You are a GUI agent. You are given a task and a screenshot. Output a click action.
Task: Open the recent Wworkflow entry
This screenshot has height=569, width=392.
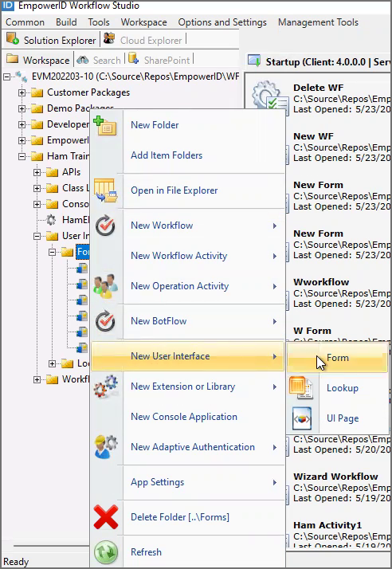(x=341, y=292)
